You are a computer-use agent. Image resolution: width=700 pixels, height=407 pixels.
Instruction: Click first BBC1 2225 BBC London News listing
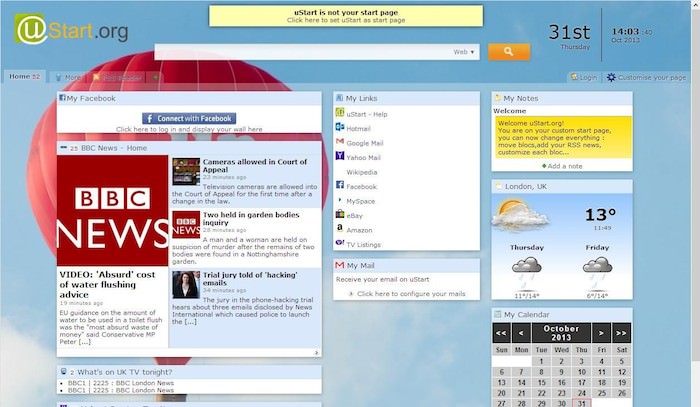click(x=121, y=383)
